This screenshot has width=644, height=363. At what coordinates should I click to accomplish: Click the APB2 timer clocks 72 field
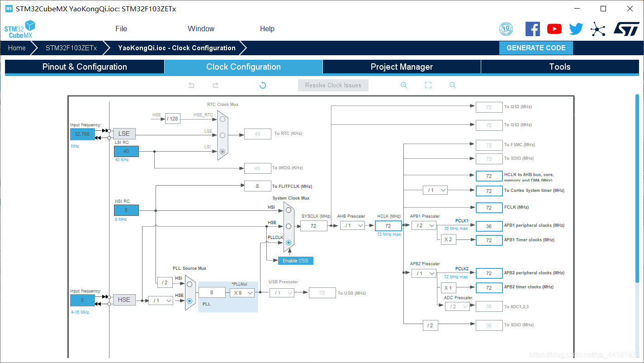(489, 288)
